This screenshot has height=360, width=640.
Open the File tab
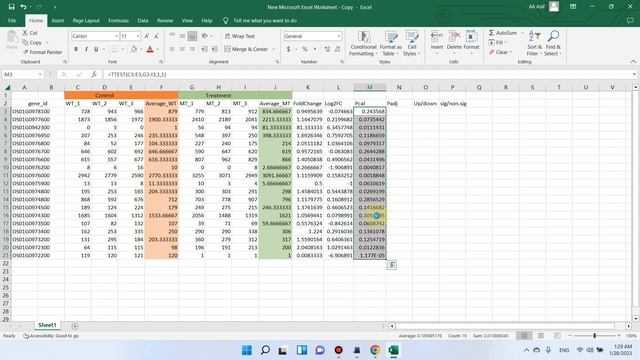coord(12,20)
